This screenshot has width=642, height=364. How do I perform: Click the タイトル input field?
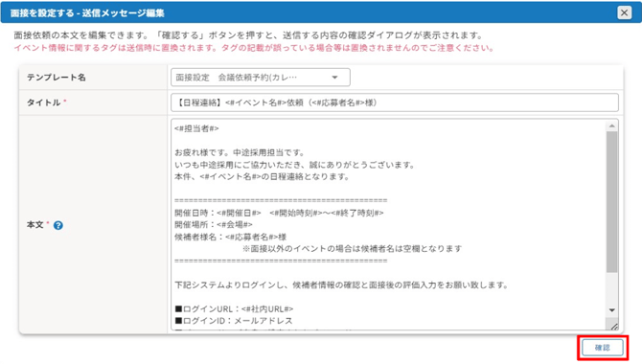394,102
